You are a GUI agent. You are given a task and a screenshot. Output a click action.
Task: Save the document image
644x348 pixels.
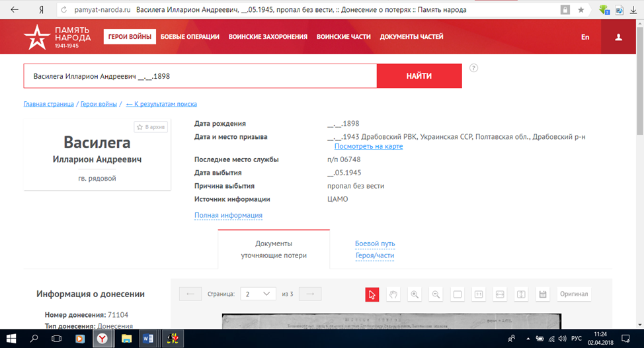[x=543, y=294]
